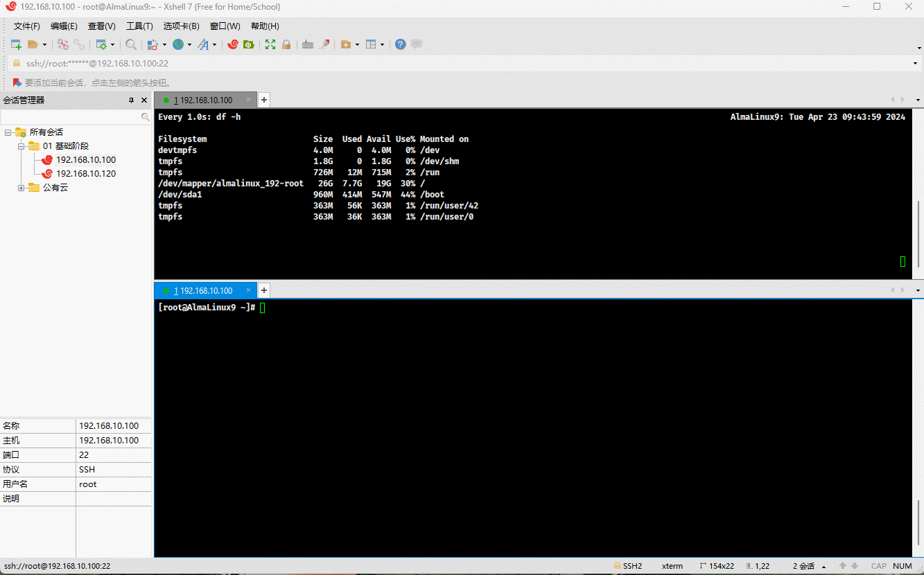Switch to the lower 192.168.10.100 tab
The width and height of the screenshot is (924, 575).
click(205, 291)
